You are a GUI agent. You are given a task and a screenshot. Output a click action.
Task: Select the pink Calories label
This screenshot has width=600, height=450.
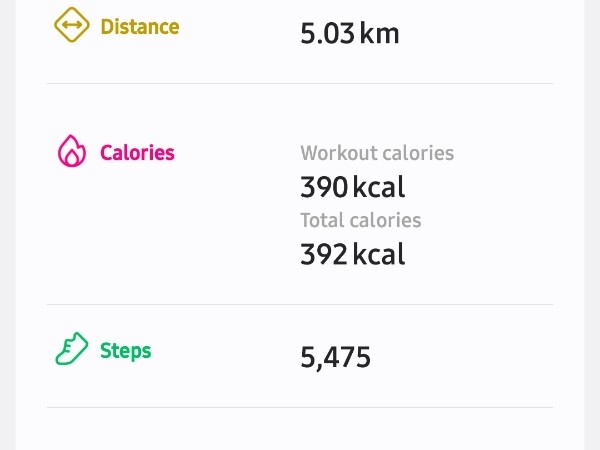137,153
